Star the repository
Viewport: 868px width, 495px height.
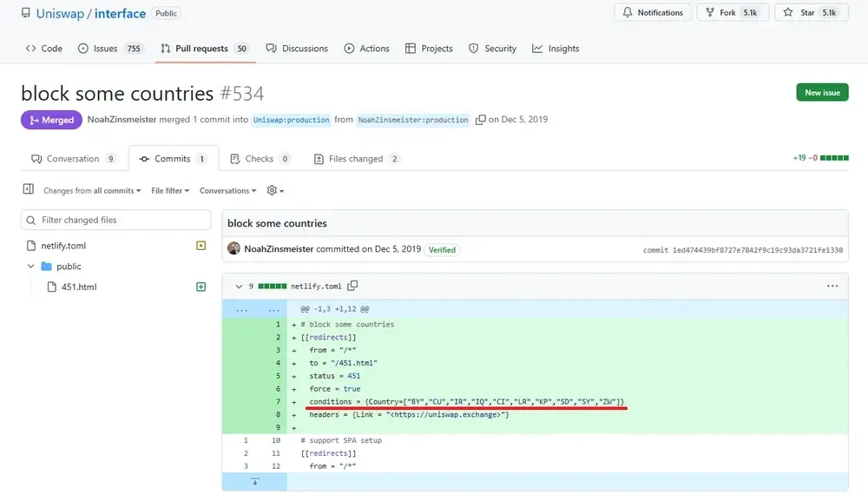click(x=812, y=12)
